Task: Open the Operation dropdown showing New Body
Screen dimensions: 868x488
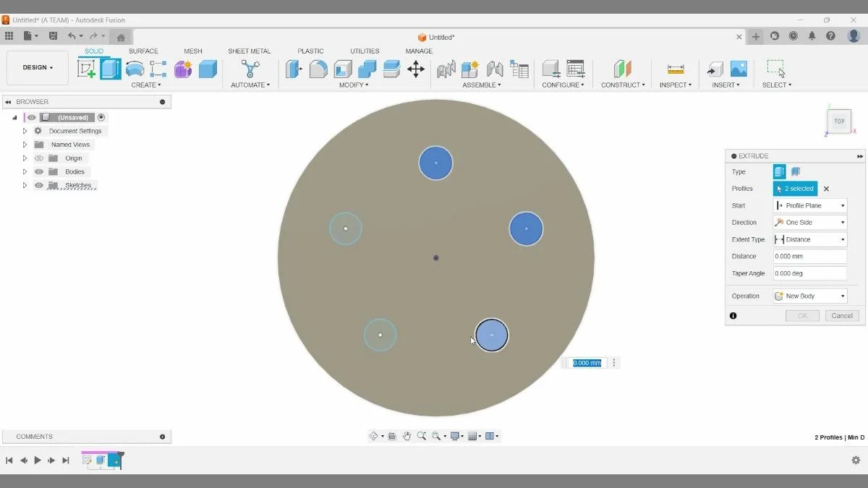Action: [x=843, y=295]
